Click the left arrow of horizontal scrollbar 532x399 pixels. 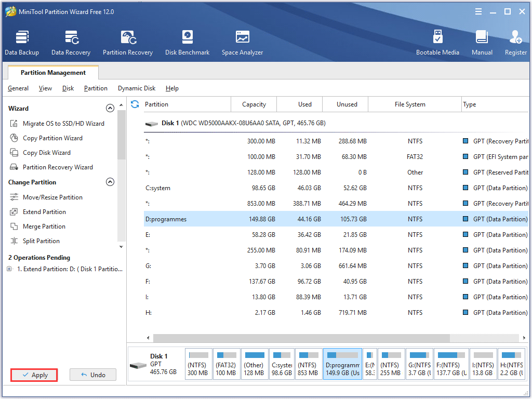(148, 338)
